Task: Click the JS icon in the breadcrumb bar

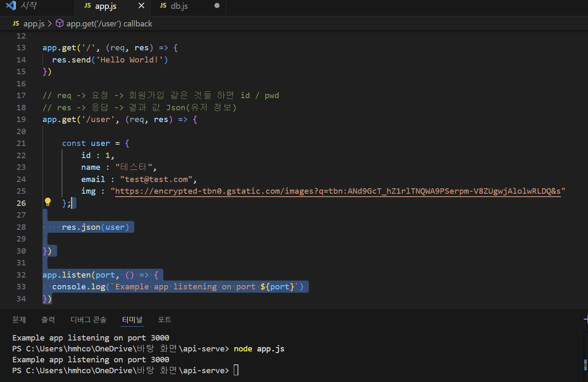Action: point(16,23)
